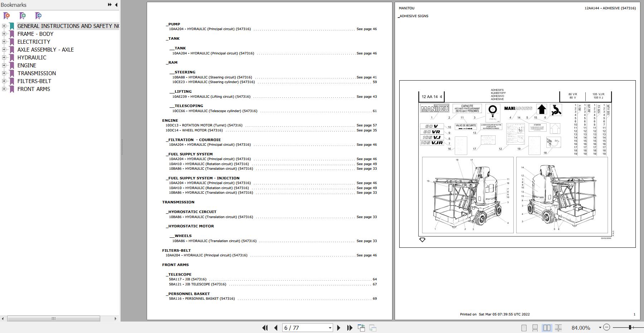This screenshot has height=333, width=644.
Task: Expand the FRAME - BODY bookmark
Action: pyautogui.click(x=4, y=34)
